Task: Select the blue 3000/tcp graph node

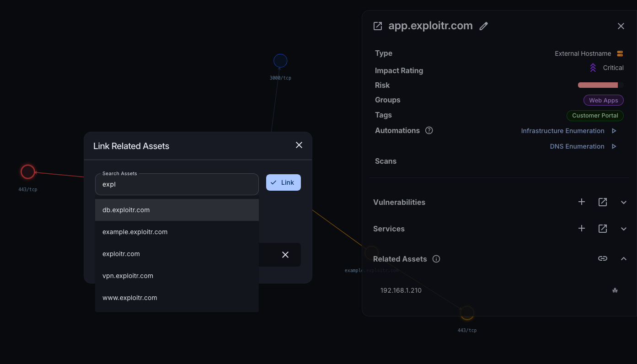Action: [280, 61]
